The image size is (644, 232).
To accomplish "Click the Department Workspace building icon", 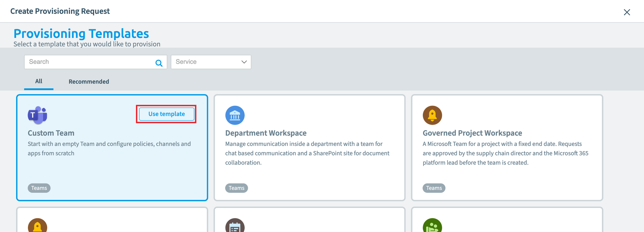I will tap(235, 115).
